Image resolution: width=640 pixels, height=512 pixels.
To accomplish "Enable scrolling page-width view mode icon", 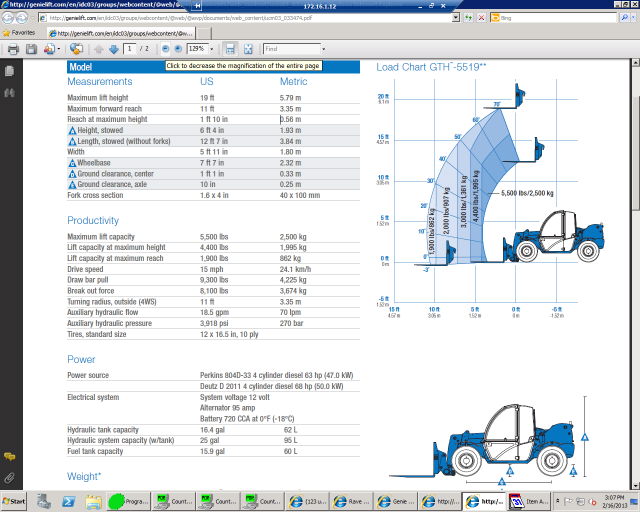I will tap(230, 49).
